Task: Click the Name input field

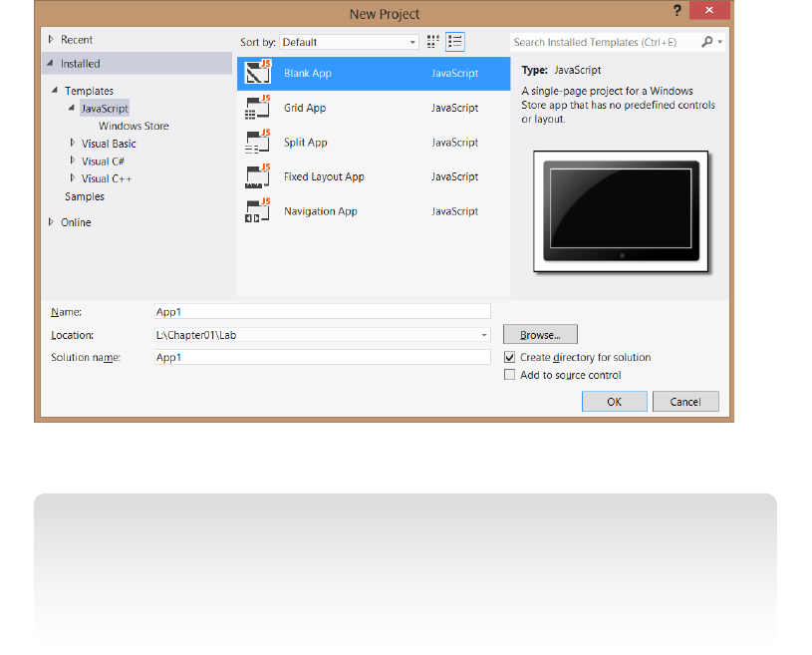Action: click(323, 311)
